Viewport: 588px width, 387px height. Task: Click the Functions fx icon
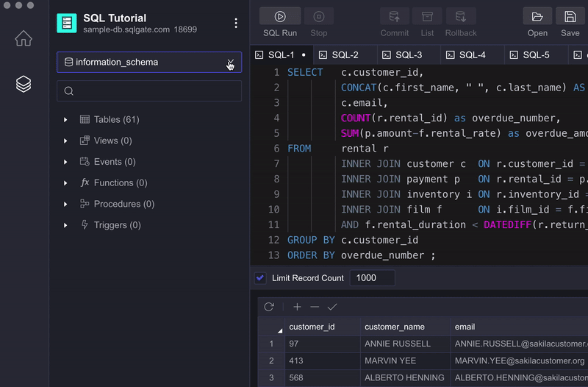85,182
